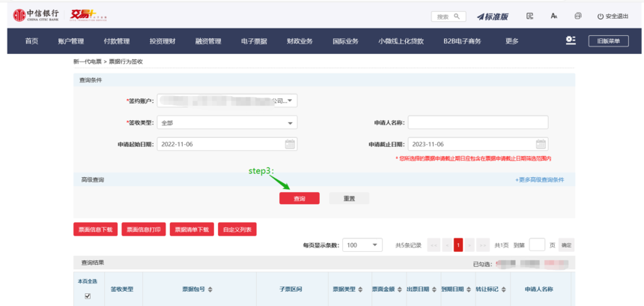The image size is (644, 306).
Task: Toggle the 本页全选 checkbox
Action: pyautogui.click(x=88, y=296)
